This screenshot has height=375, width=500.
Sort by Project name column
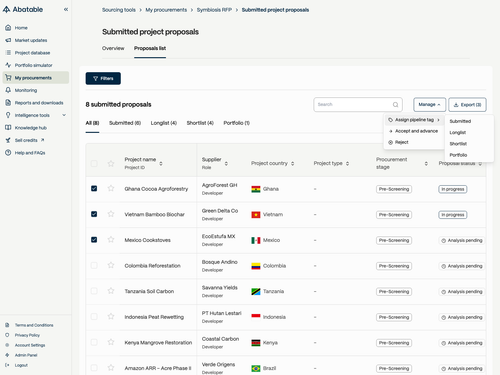point(161,163)
